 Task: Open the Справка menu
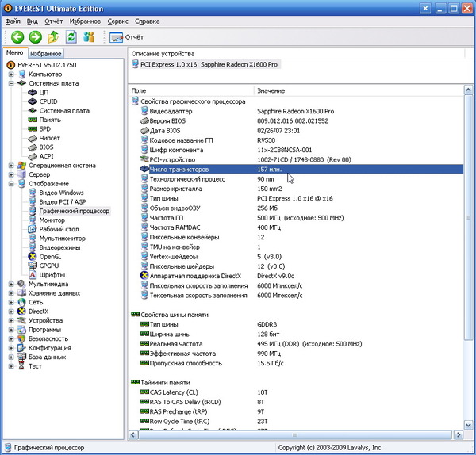tap(148, 21)
